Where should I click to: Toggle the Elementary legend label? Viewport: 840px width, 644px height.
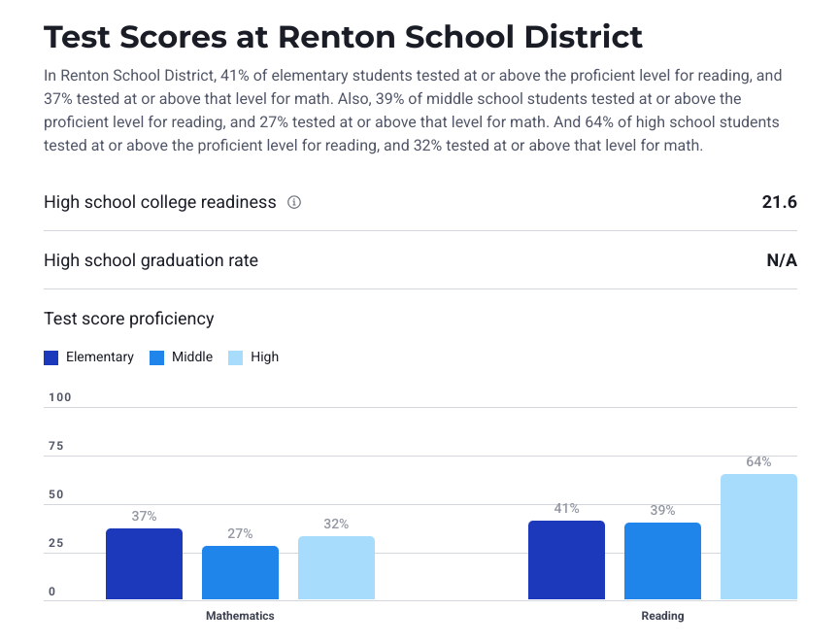(x=100, y=357)
